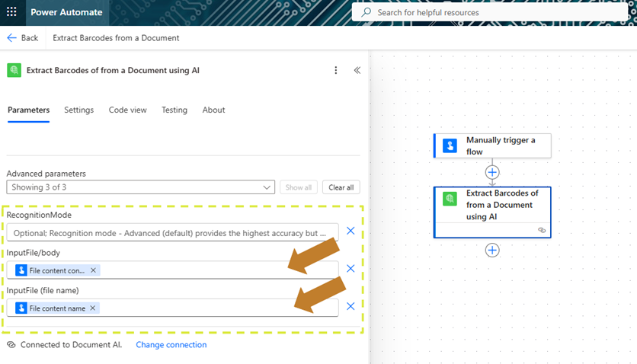Click the Advanced parameters label
The image size is (637, 364).
coord(46,174)
